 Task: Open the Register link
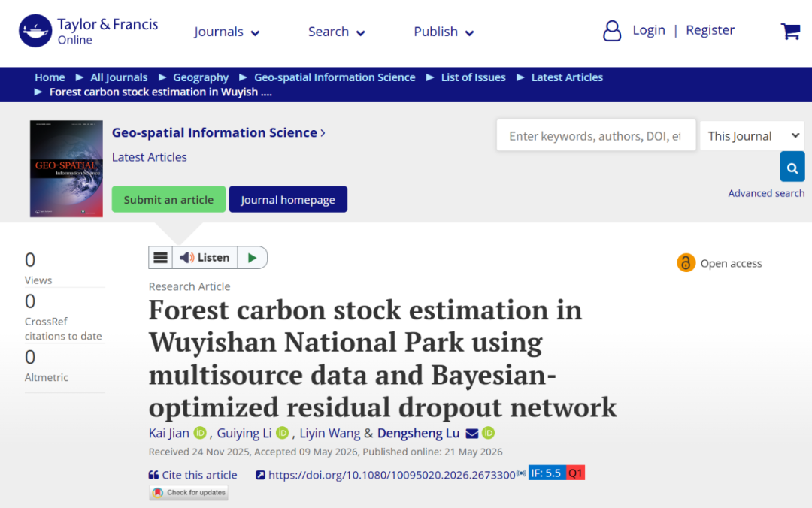710,30
